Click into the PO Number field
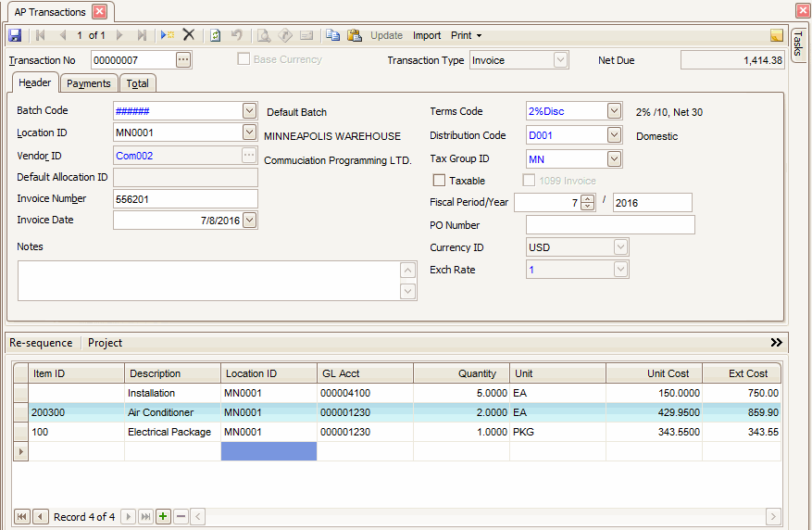 [x=610, y=225]
